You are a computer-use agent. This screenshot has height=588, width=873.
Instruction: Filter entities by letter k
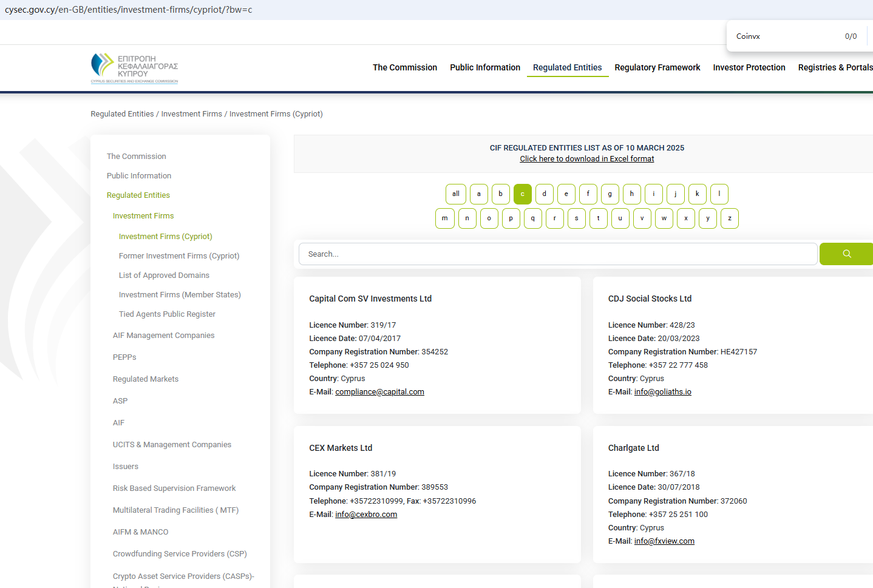click(698, 194)
